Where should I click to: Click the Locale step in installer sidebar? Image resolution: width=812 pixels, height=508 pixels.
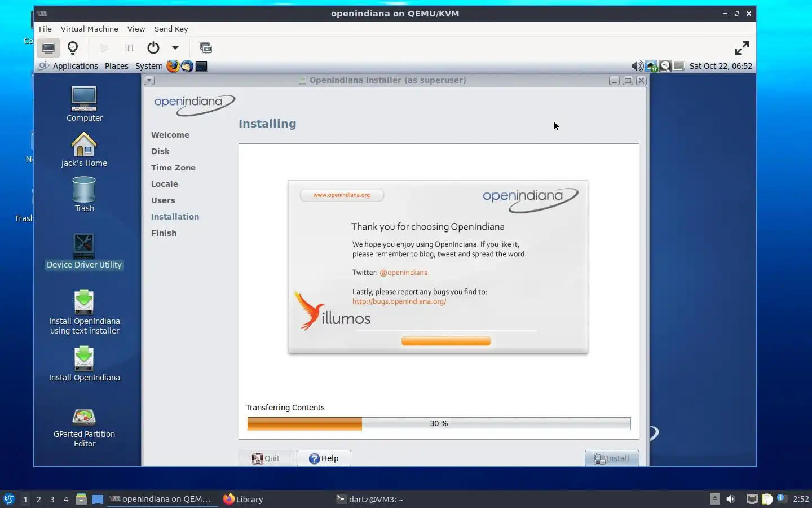point(164,184)
